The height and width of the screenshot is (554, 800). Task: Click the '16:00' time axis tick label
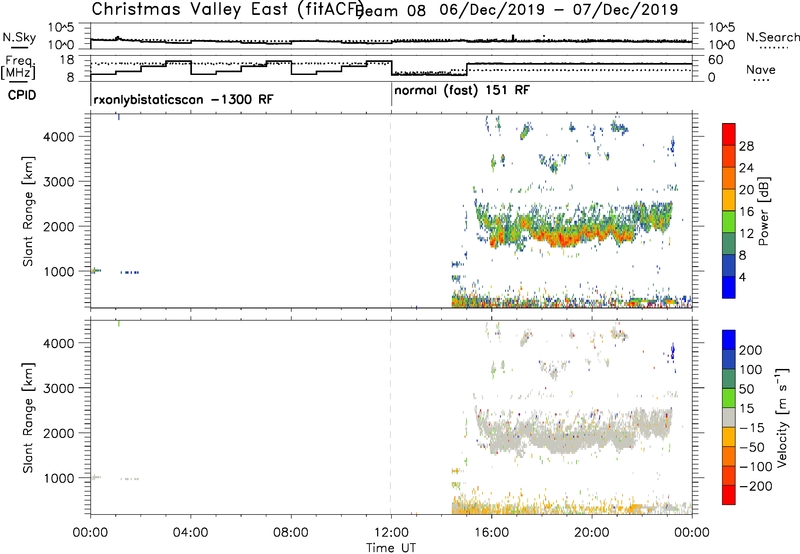click(x=491, y=533)
